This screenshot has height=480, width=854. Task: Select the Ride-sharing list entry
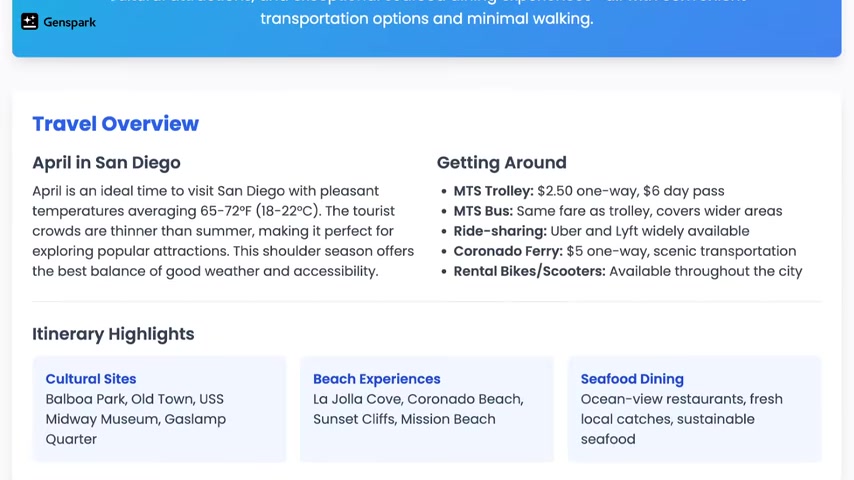tap(601, 231)
